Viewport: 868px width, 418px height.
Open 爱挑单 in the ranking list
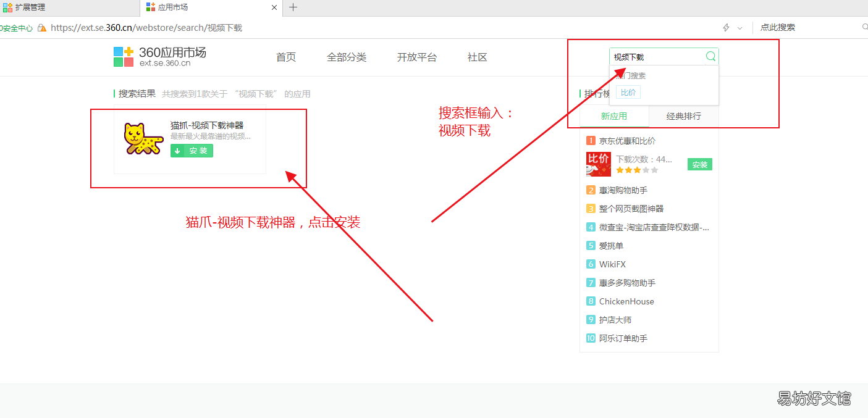[612, 246]
